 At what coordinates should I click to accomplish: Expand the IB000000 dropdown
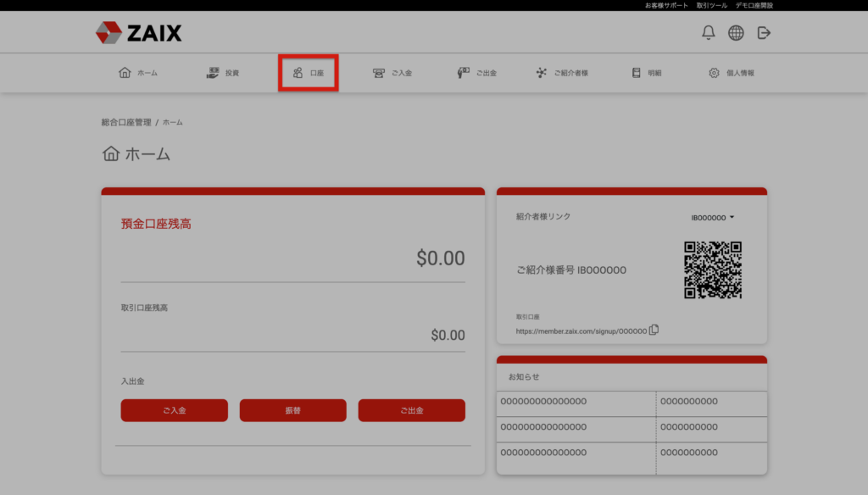click(x=713, y=218)
